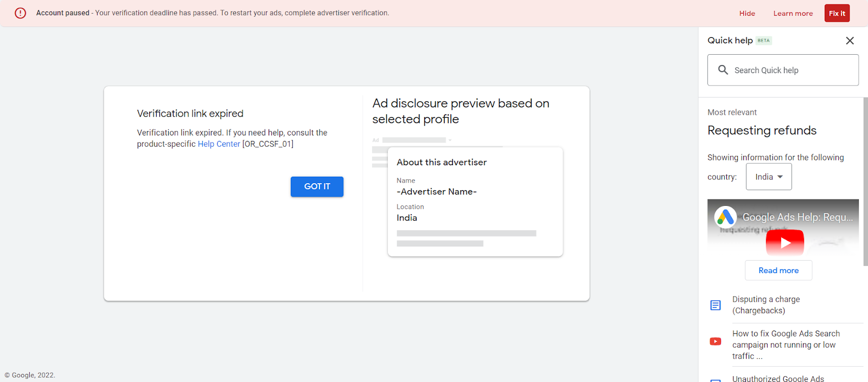Hide the account paused banner
This screenshot has width=868, height=382.
746,14
